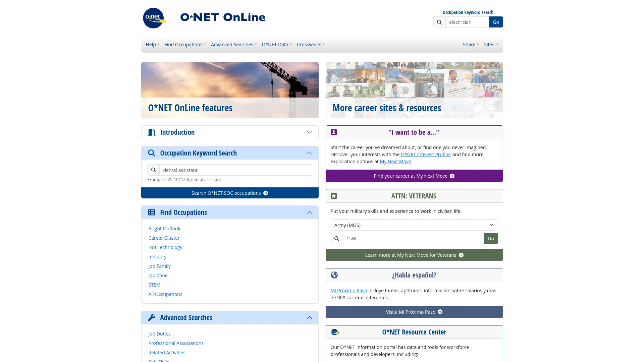Open the Crosswalks menu
Image resolution: width=644 pixels, height=362 pixels.
coord(311,45)
